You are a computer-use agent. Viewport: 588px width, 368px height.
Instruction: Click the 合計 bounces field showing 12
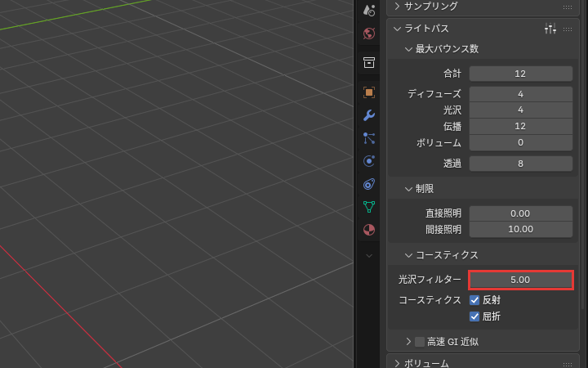point(520,74)
